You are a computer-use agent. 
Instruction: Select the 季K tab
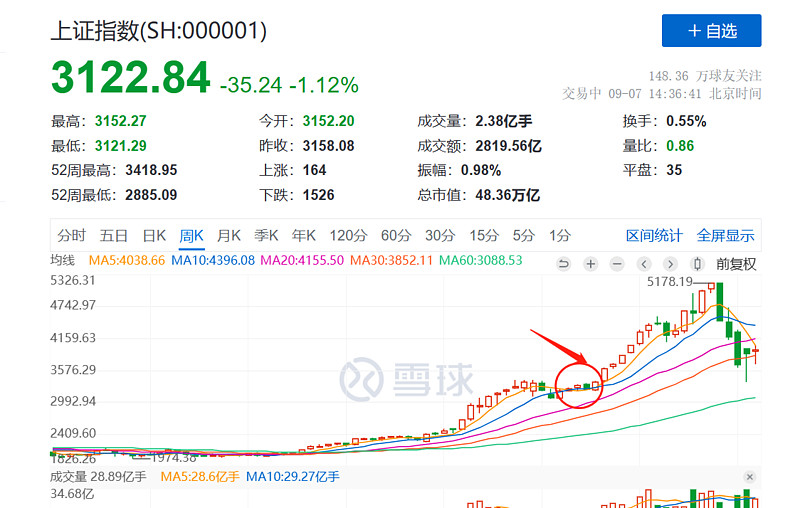tap(266, 236)
